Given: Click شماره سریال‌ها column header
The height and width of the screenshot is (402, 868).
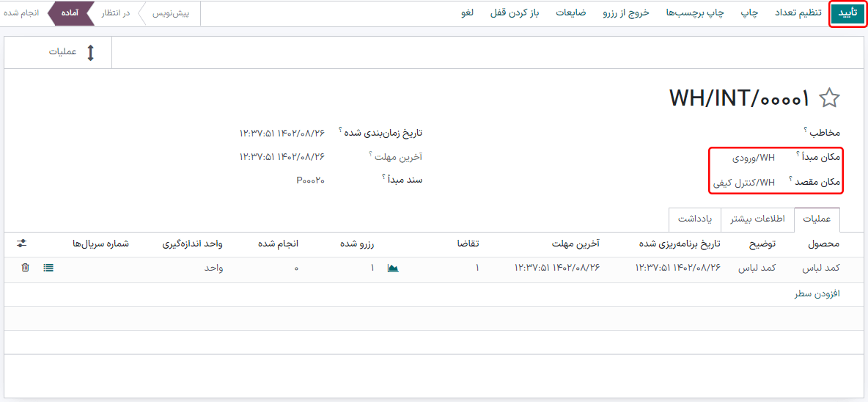Looking at the screenshot, I should [100, 244].
